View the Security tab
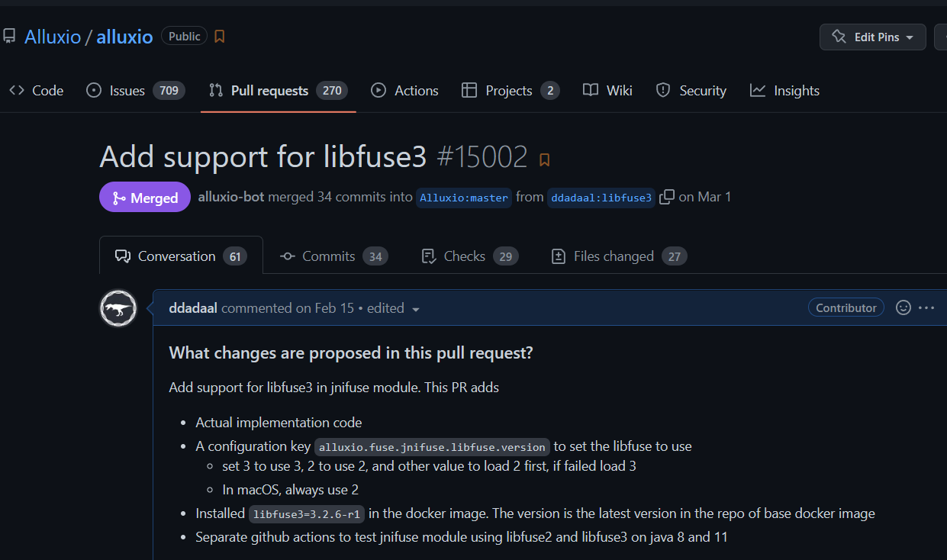The width and height of the screenshot is (947, 560). [691, 91]
